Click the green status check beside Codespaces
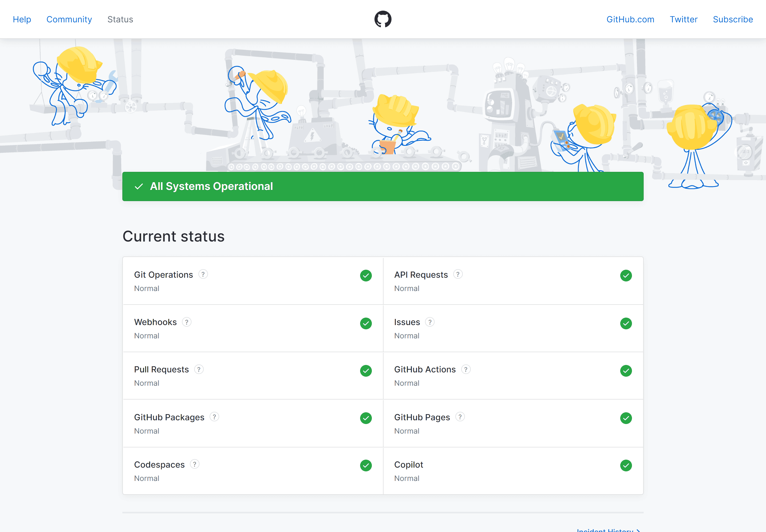The image size is (766, 532). (366, 466)
